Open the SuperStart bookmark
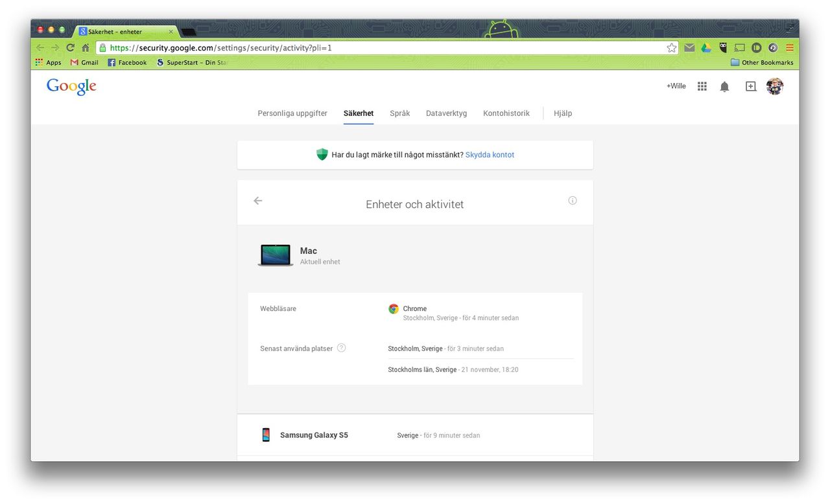Screen dimensions: 830x504 191,63
